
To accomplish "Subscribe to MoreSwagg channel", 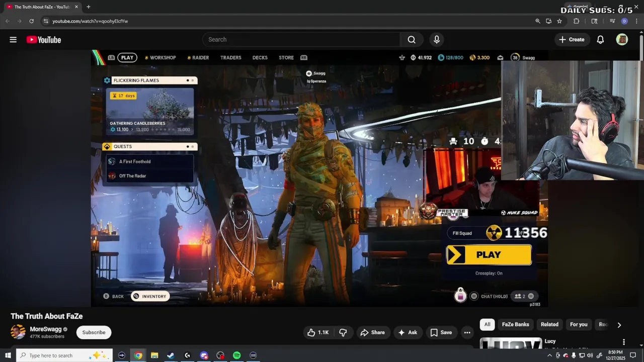I will 94,332.
